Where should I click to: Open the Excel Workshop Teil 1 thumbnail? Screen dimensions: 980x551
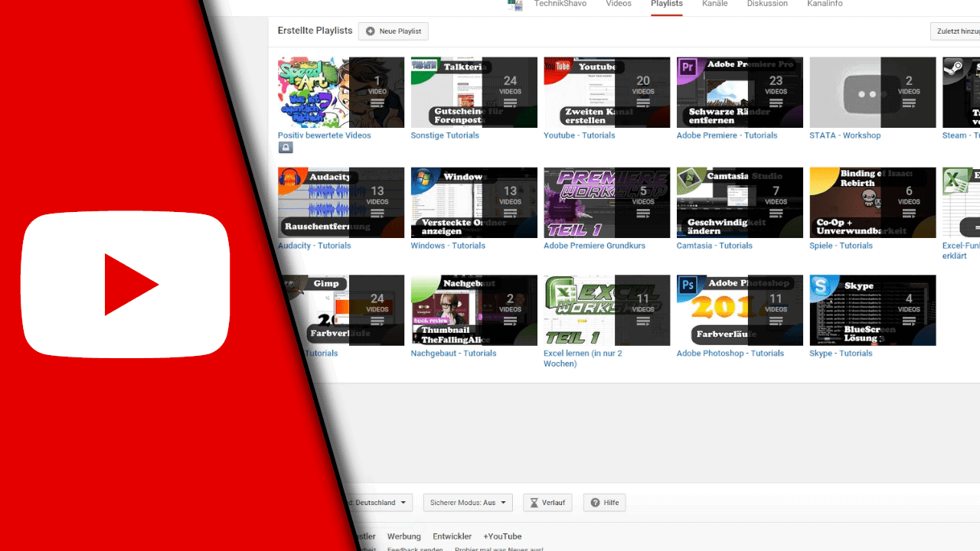(x=606, y=310)
